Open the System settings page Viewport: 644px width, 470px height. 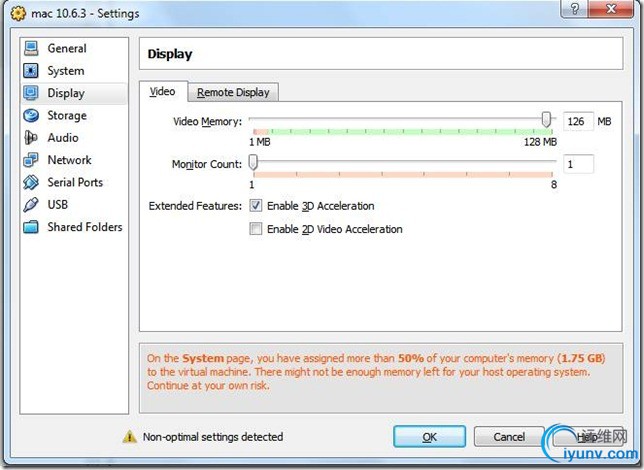[66, 71]
